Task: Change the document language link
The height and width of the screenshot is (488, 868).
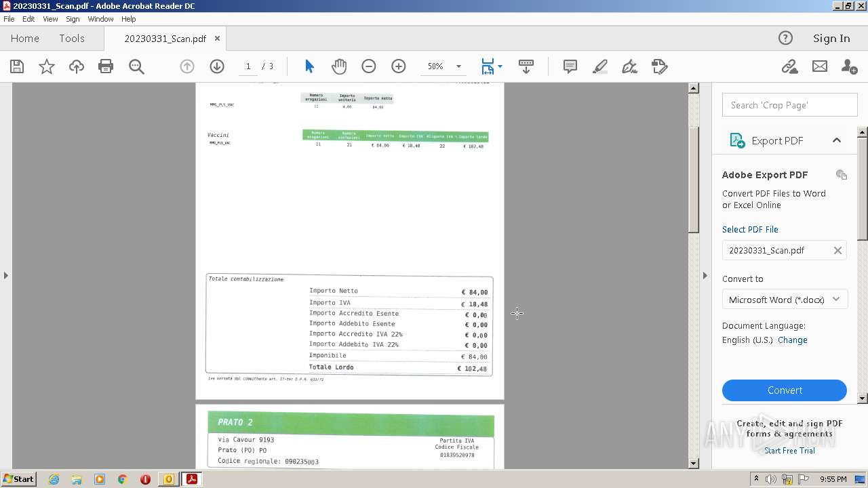Action: 793,340
